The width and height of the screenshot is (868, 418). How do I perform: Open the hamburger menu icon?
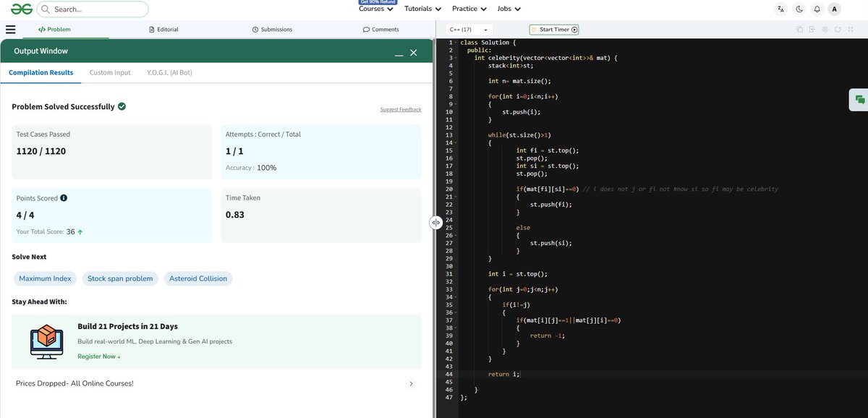(10, 30)
